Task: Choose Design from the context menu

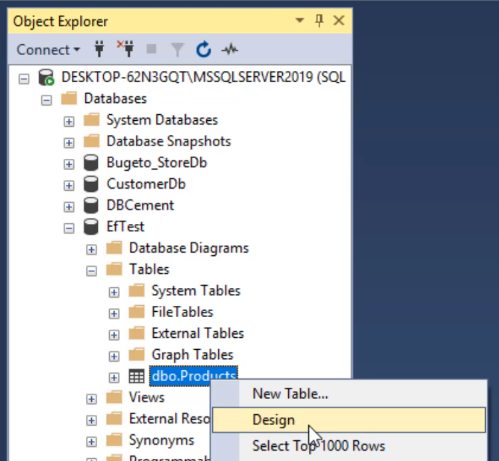Action: (x=349, y=420)
